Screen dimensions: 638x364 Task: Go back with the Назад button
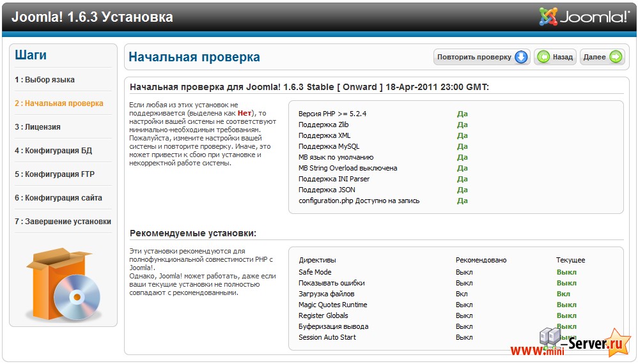555,57
